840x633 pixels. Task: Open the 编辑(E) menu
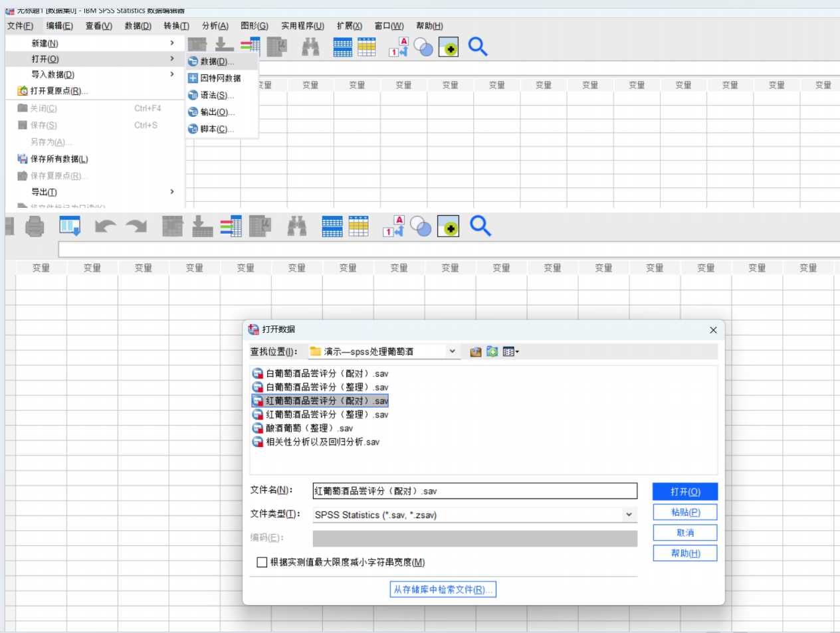point(60,26)
